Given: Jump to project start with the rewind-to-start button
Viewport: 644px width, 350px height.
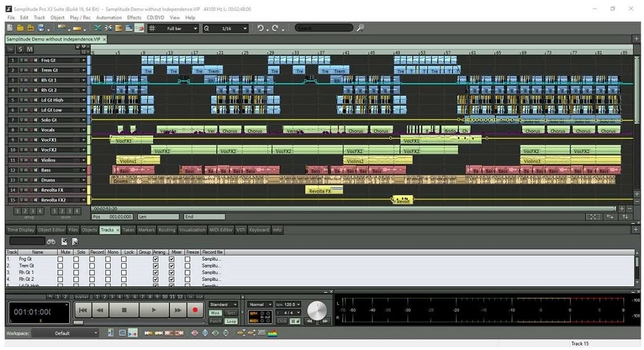Looking at the screenshot, I should (83, 310).
